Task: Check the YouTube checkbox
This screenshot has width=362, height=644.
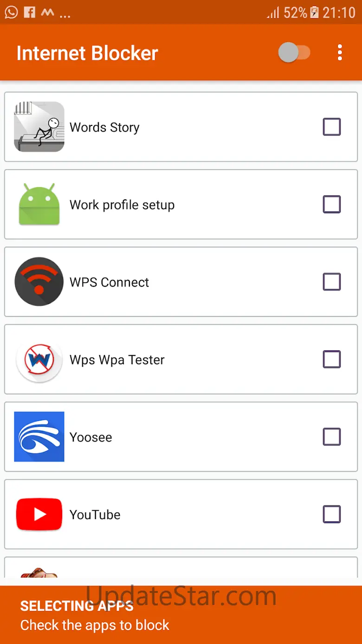Action: [332, 514]
